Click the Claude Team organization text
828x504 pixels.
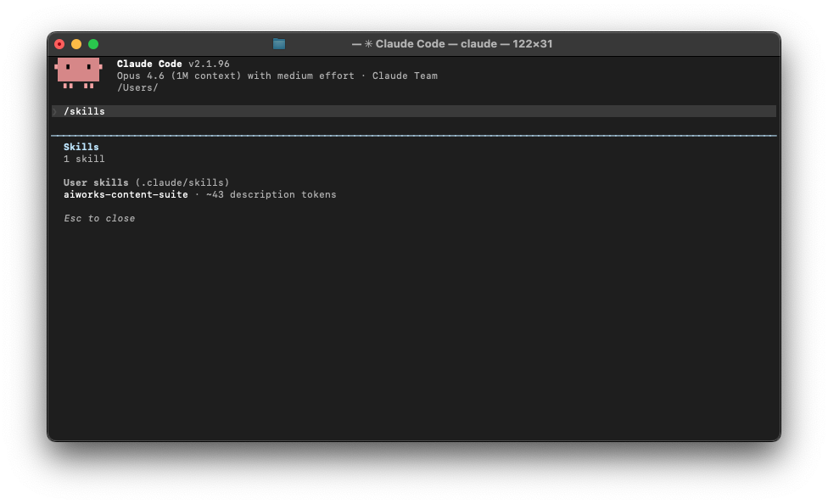click(408, 76)
